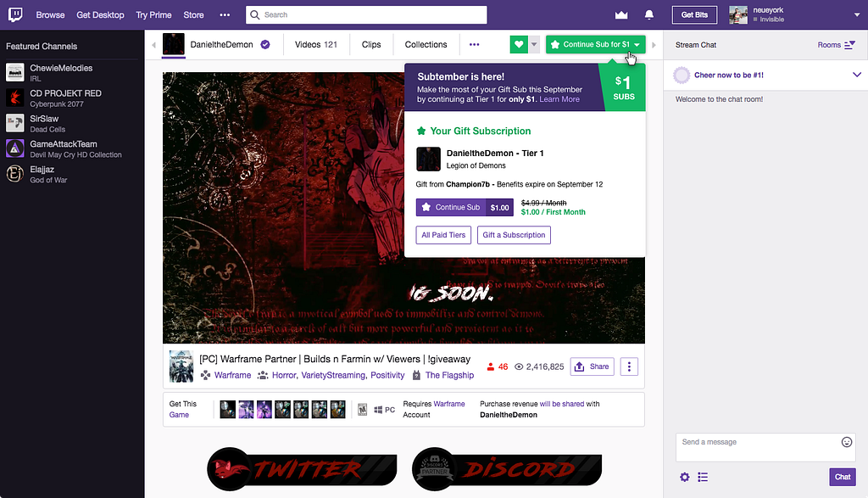Open chat settings gear icon
This screenshot has width=868, height=498.
pyautogui.click(x=685, y=477)
